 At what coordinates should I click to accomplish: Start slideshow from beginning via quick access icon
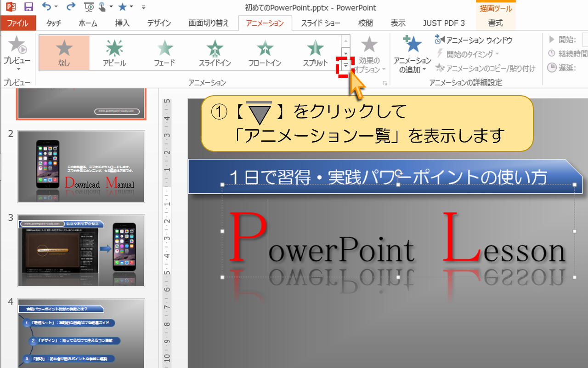[90, 7]
